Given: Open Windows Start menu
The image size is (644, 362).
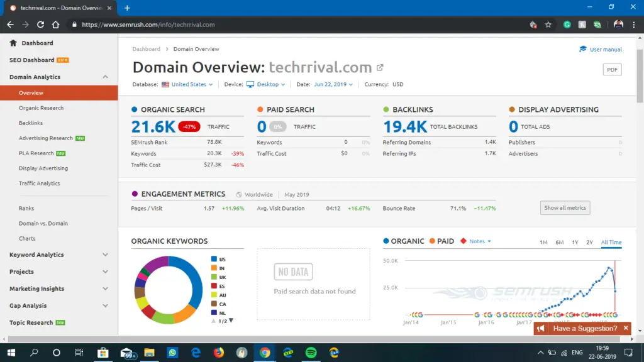Looking at the screenshot, I should (11, 353).
